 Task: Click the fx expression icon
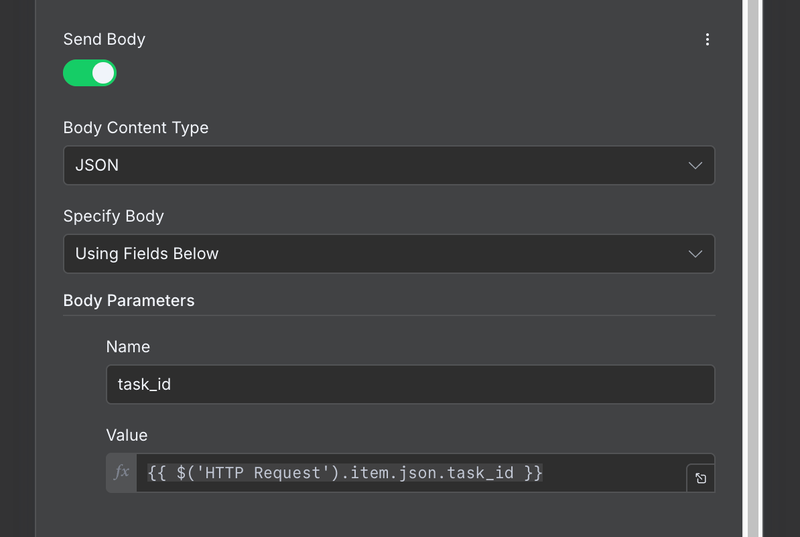point(122,473)
